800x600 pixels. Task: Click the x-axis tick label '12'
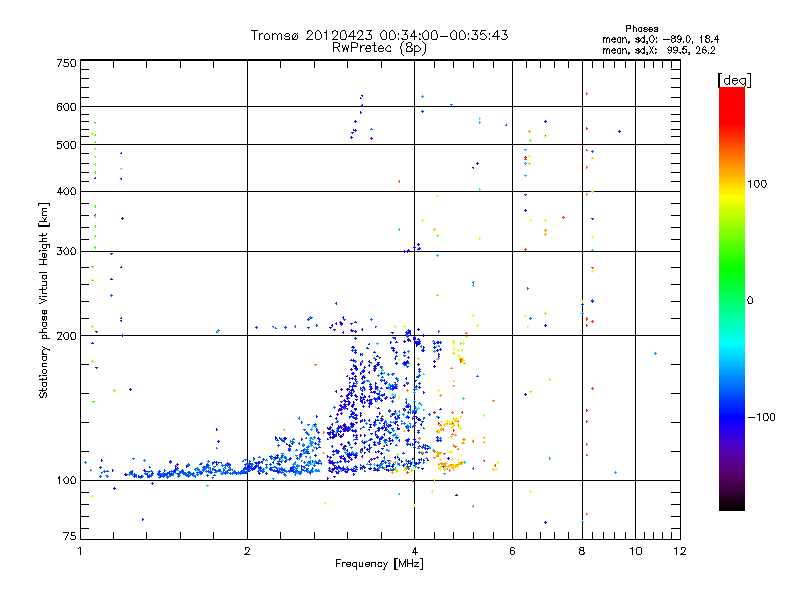pyautogui.click(x=680, y=551)
